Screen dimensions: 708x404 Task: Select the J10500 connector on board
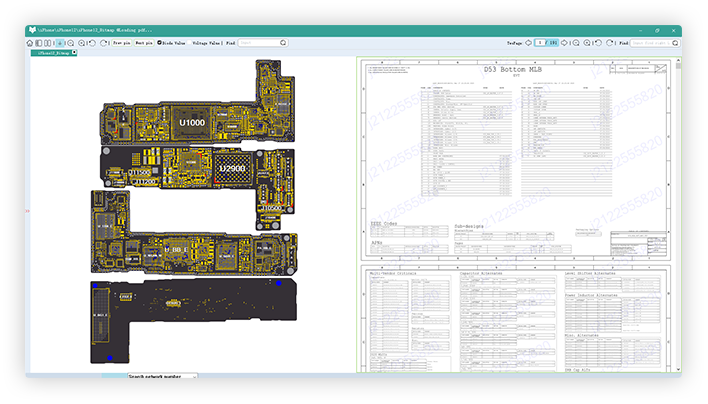[x=273, y=208]
